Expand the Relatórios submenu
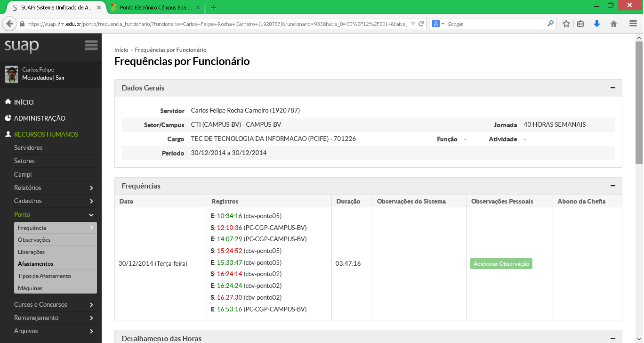 coord(91,188)
